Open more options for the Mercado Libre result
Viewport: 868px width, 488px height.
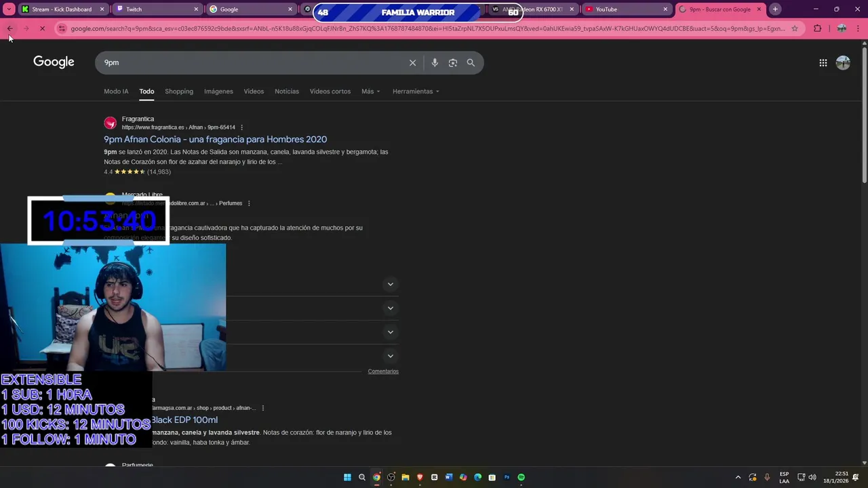[249, 203]
